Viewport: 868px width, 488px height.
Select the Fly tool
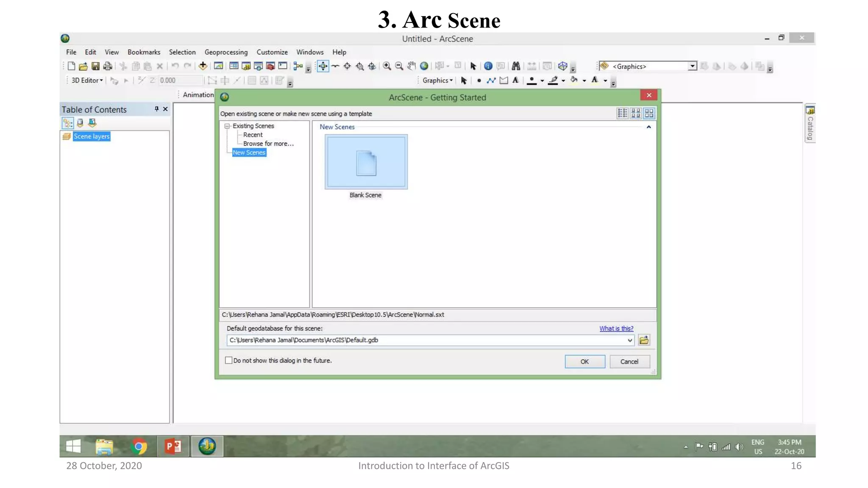click(x=335, y=66)
